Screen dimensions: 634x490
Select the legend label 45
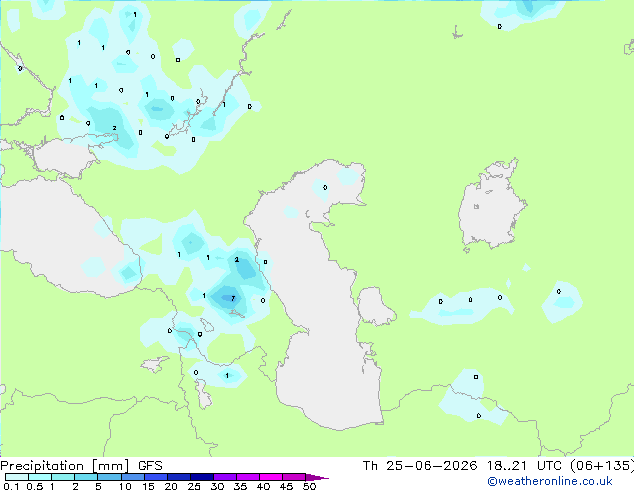pyautogui.click(x=286, y=486)
